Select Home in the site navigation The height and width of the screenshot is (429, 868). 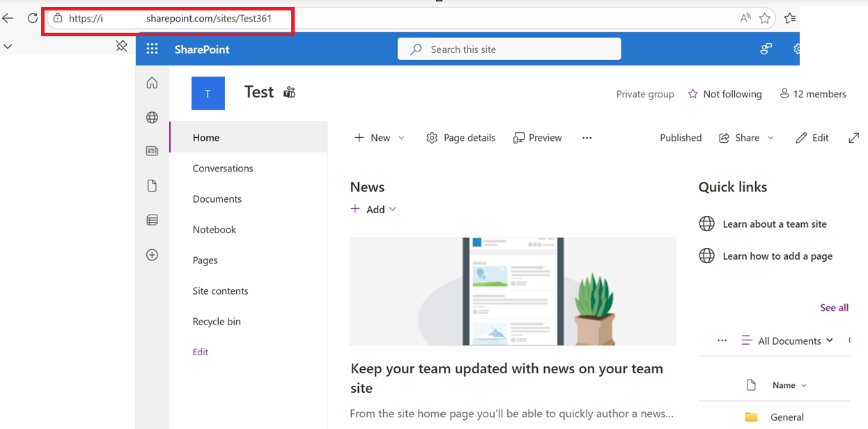(x=249, y=138)
